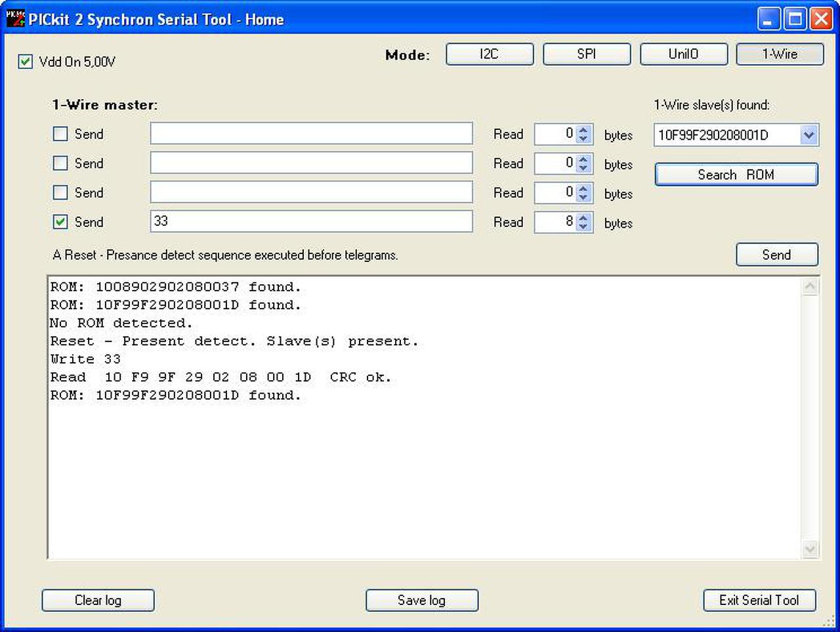This screenshot has width=840, height=632.
Task: Decrease second row read bytes spinner
Action: pos(583,169)
